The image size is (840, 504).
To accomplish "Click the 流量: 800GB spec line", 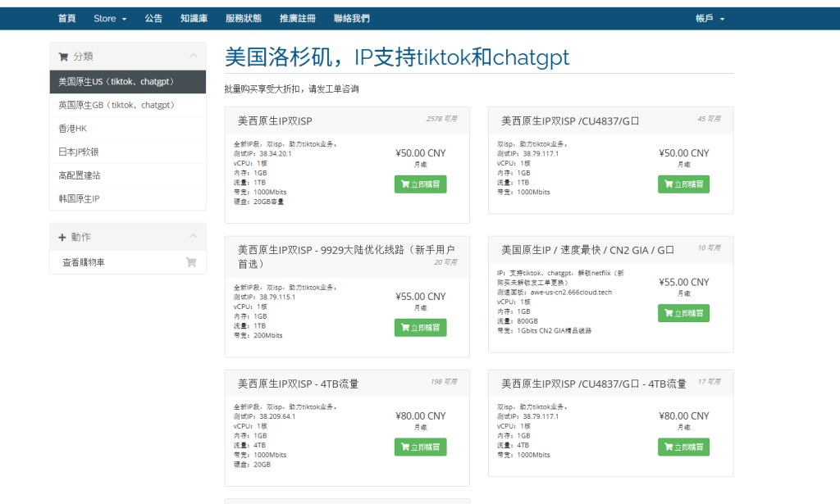I will tap(518, 321).
